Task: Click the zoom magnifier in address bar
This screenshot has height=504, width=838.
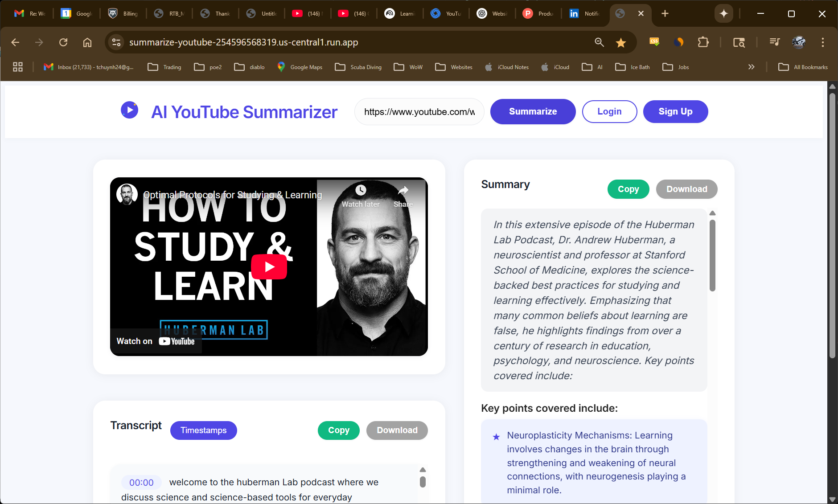Action: tap(599, 42)
